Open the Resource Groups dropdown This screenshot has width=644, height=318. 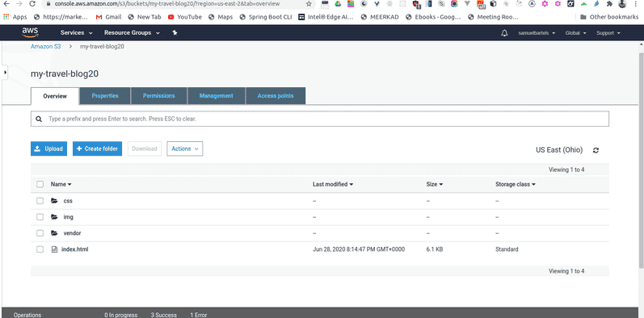[x=132, y=33]
